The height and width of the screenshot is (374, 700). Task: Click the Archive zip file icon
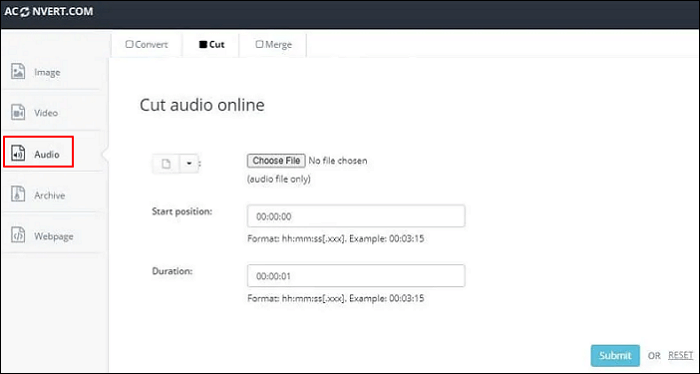(18, 195)
